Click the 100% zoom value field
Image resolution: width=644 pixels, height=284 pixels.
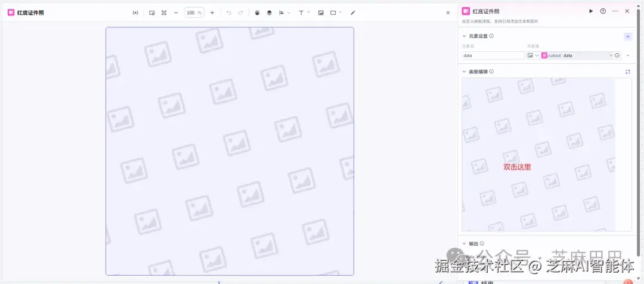194,13
